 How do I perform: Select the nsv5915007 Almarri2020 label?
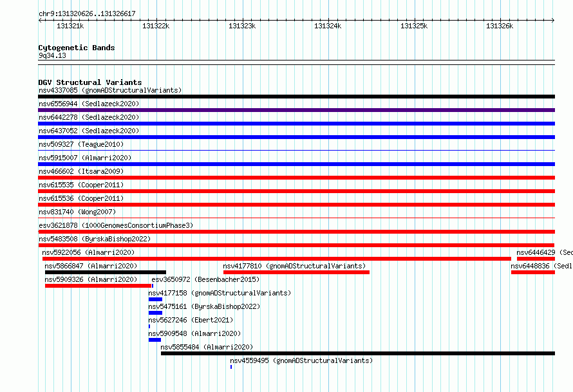pos(85,158)
